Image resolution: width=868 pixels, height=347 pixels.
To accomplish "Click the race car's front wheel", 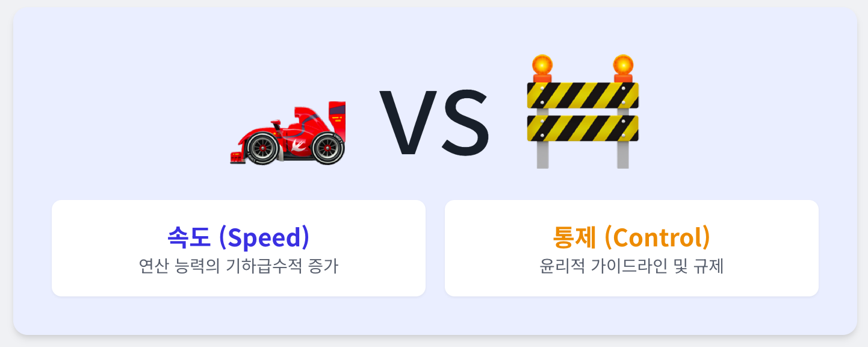I will coord(262,149).
